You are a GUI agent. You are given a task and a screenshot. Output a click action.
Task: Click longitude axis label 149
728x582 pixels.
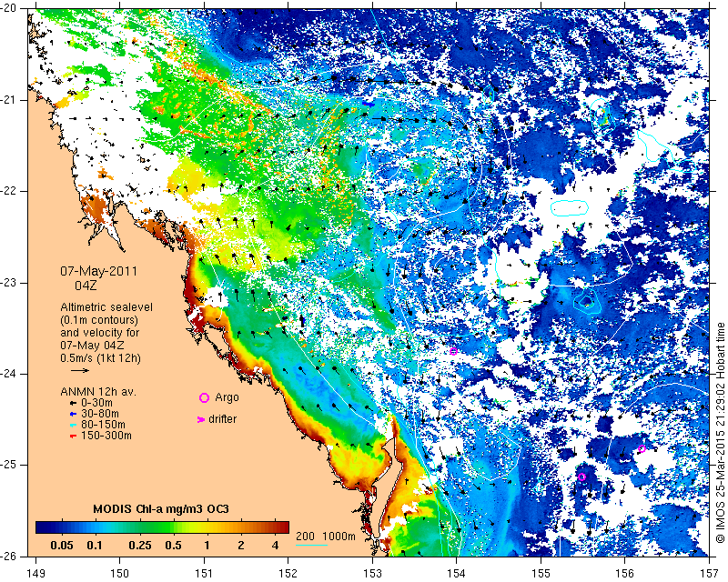click(35, 574)
